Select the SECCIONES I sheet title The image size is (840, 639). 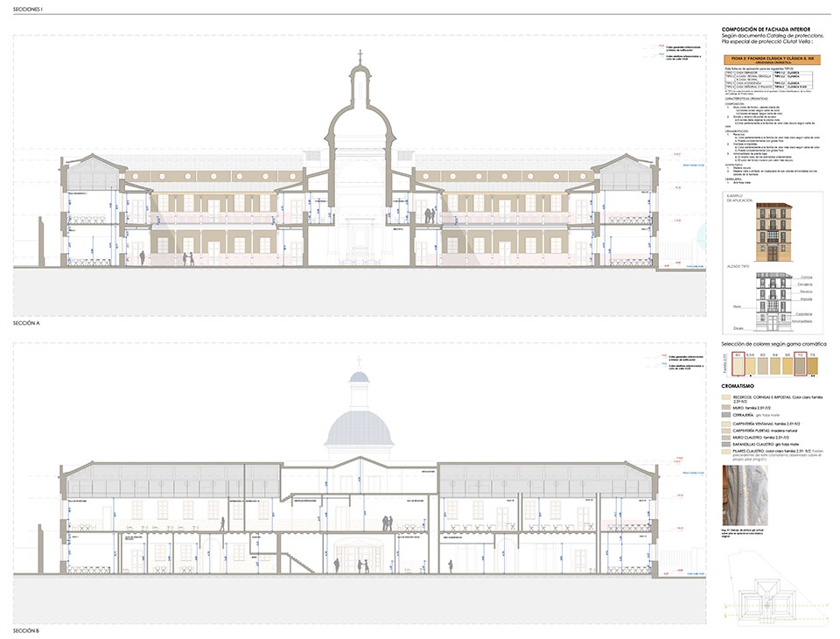click(x=29, y=8)
